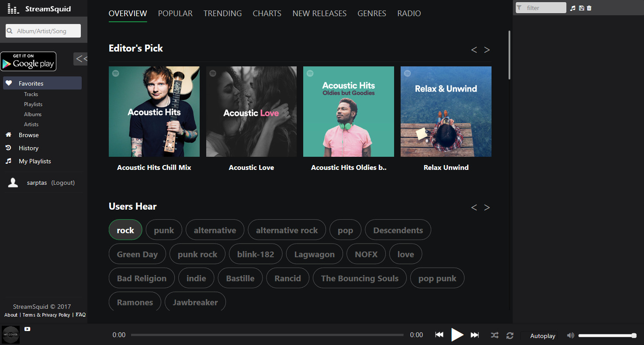Open the Acoustic Hits Oldies cover
The image size is (644, 345).
pos(349,111)
